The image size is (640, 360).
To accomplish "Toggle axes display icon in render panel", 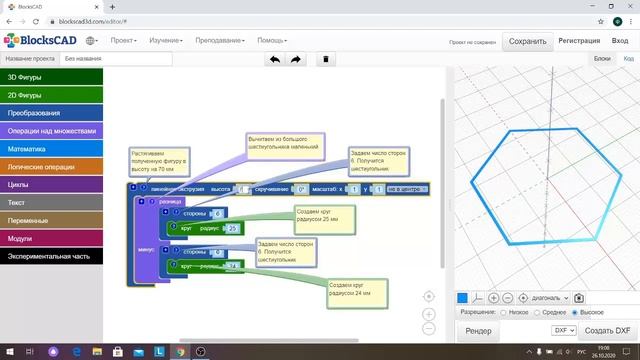I will pyautogui.click(x=477, y=298).
